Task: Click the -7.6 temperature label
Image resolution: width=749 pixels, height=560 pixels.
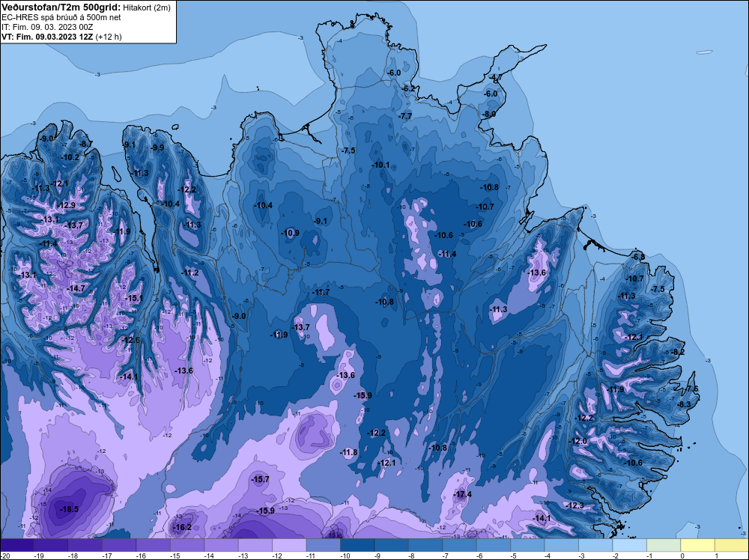Action: point(692,389)
